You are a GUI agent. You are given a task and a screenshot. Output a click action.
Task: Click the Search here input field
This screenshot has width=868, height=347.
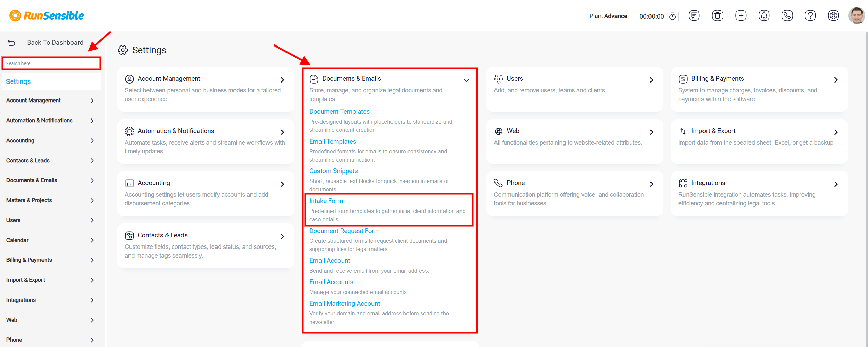coord(51,63)
